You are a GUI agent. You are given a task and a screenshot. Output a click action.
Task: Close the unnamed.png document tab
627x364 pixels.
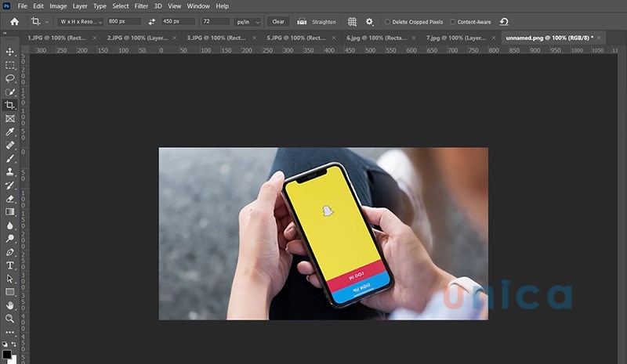(599, 38)
